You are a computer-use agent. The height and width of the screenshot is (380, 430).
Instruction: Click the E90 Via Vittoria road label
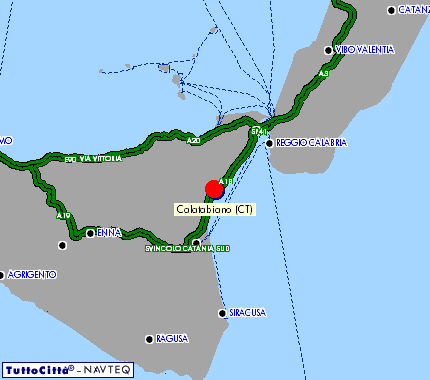(x=93, y=159)
